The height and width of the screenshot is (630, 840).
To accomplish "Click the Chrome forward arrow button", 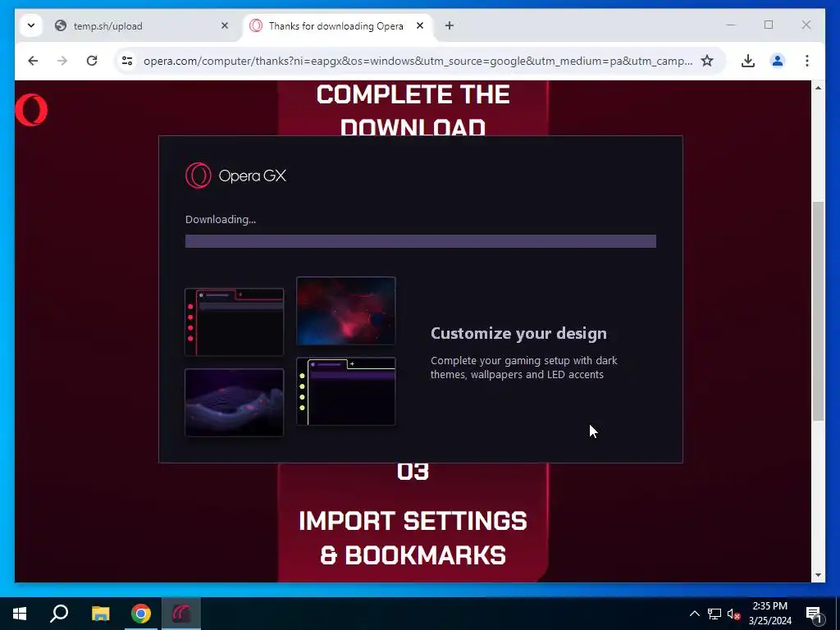I will (62, 61).
